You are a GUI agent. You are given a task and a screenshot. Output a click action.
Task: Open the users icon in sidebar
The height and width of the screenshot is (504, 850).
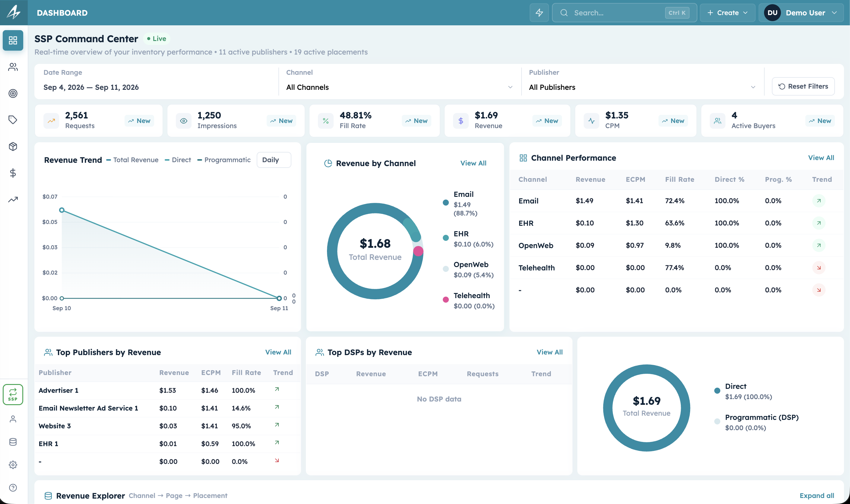[13, 67]
